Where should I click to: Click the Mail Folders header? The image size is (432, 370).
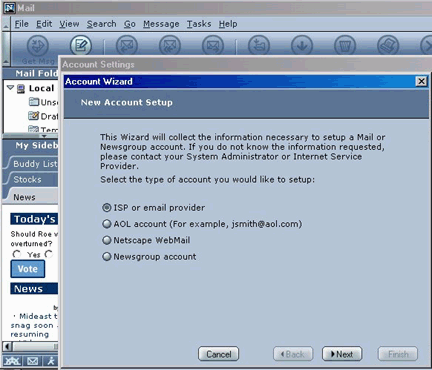[x=31, y=73]
